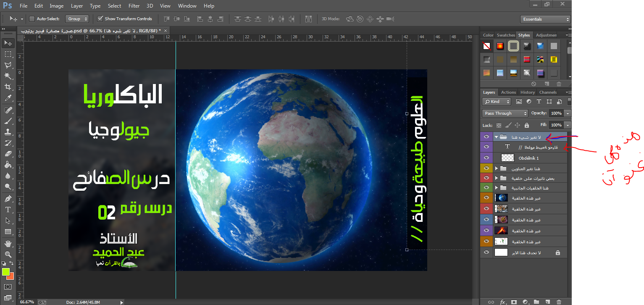Viewport: 644px width, 305px height.
Task: Click the green foreground color swatch
Action: pyautogui.click(x=6, y=272)
